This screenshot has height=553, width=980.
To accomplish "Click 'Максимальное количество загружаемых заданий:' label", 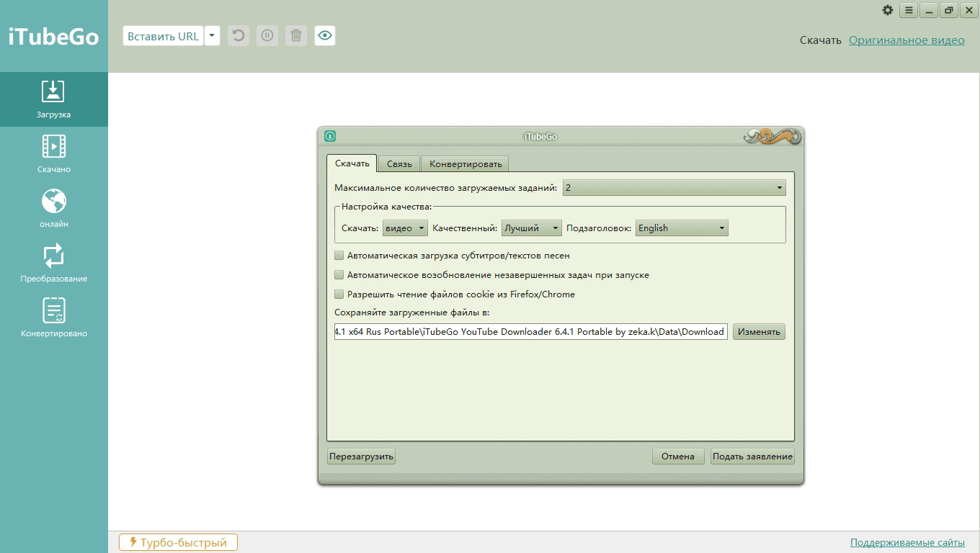I will (446, 188).
